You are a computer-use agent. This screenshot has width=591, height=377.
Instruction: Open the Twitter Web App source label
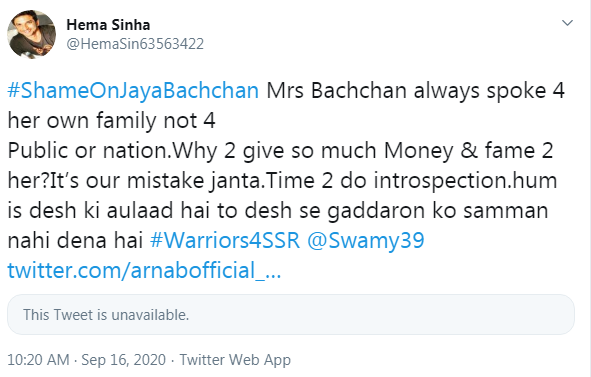235,360
